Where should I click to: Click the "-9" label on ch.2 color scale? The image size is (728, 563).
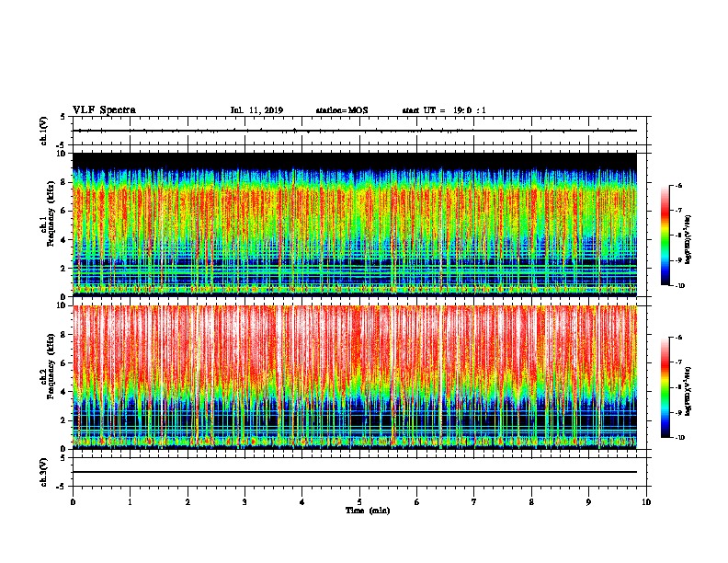pos(678,412)
